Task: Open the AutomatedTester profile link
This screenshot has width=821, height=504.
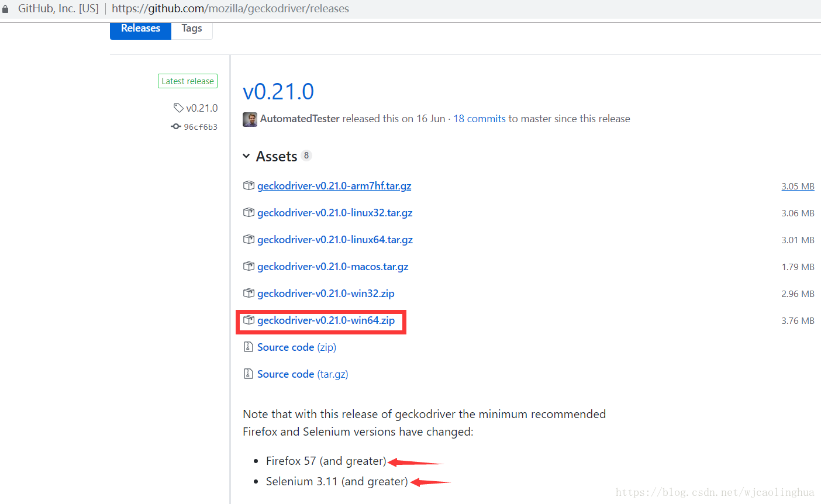Action: pyautogui.click(x=300, y=119)
